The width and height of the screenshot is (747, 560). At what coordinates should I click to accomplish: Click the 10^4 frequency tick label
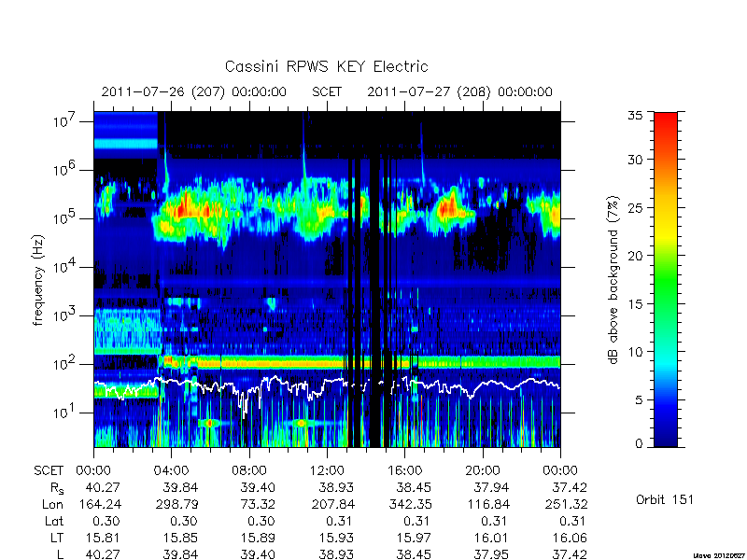coord(63,267)
